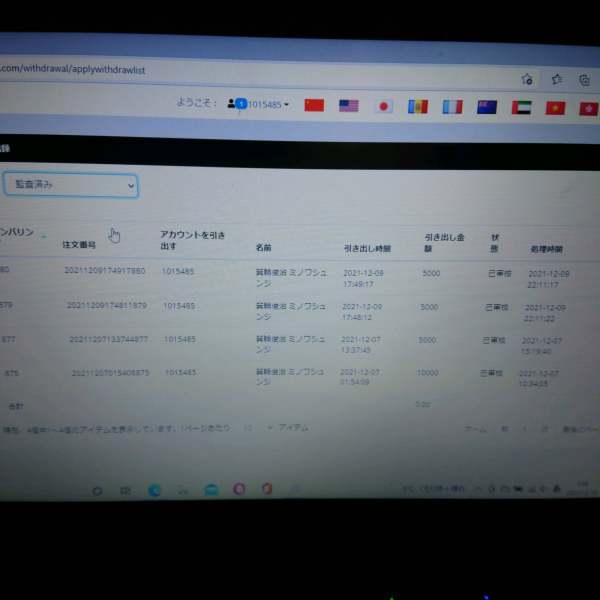Launch Microsoft Edge from the taskbar
This screenshot has height=600, width=600.
click(154, 490)
